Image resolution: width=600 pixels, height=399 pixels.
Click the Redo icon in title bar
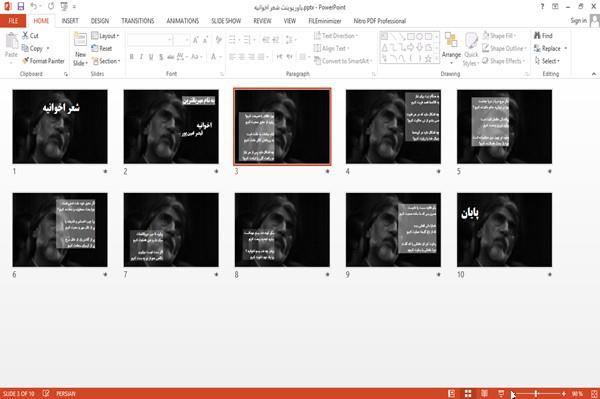[x=51, y=6]
